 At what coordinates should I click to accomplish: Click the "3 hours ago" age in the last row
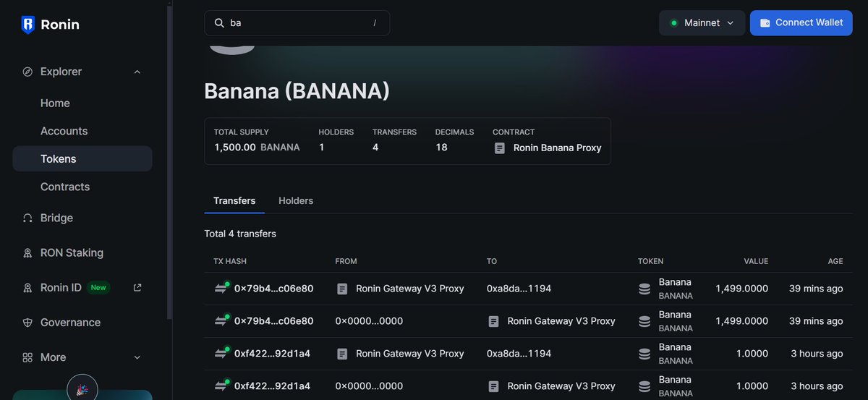[x=817, y=386]
